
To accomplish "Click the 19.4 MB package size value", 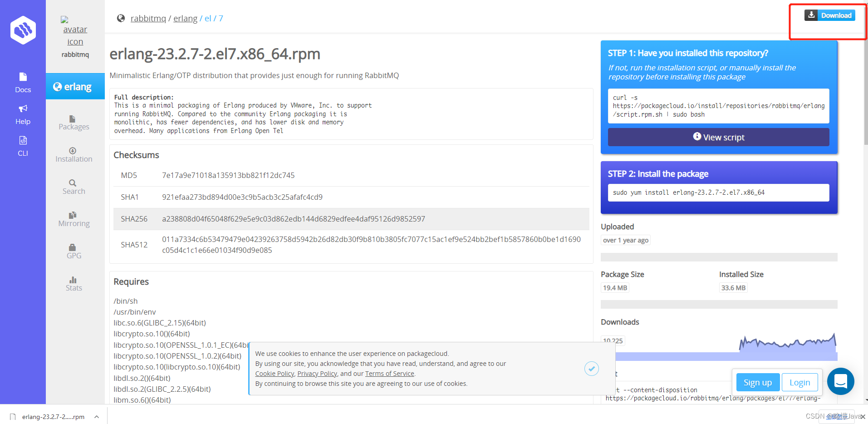I will (615, 288).
